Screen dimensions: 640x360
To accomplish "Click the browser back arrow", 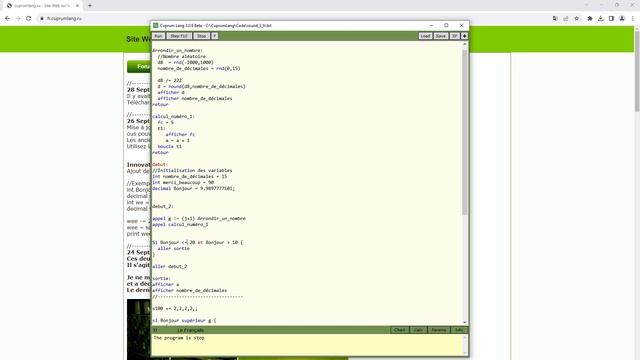I will [7, 18].
